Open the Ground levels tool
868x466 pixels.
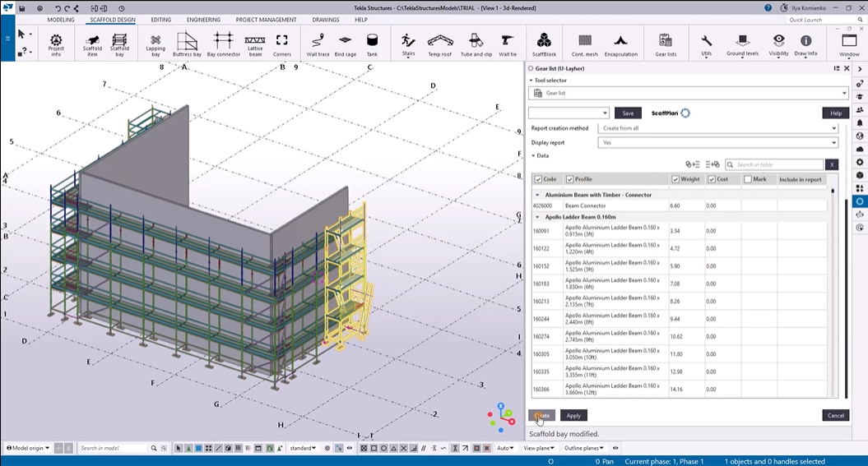point(742,45)
